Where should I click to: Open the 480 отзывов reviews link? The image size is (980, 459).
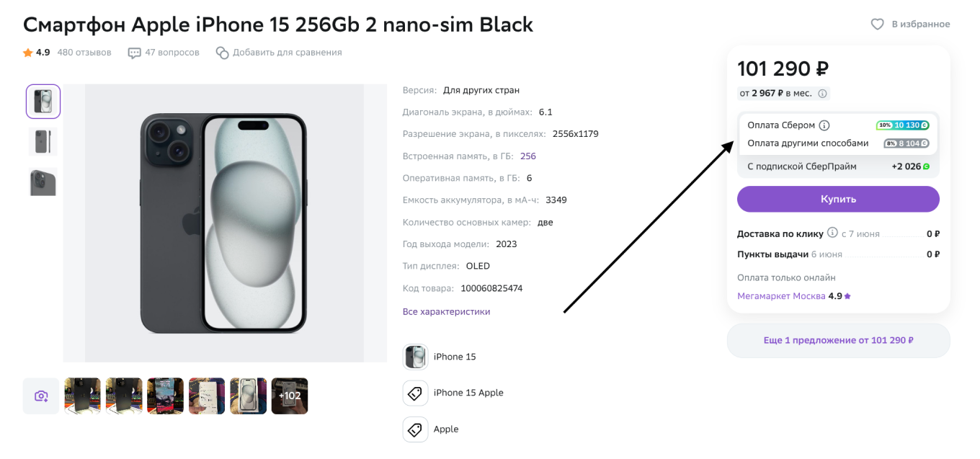(84, 53)
